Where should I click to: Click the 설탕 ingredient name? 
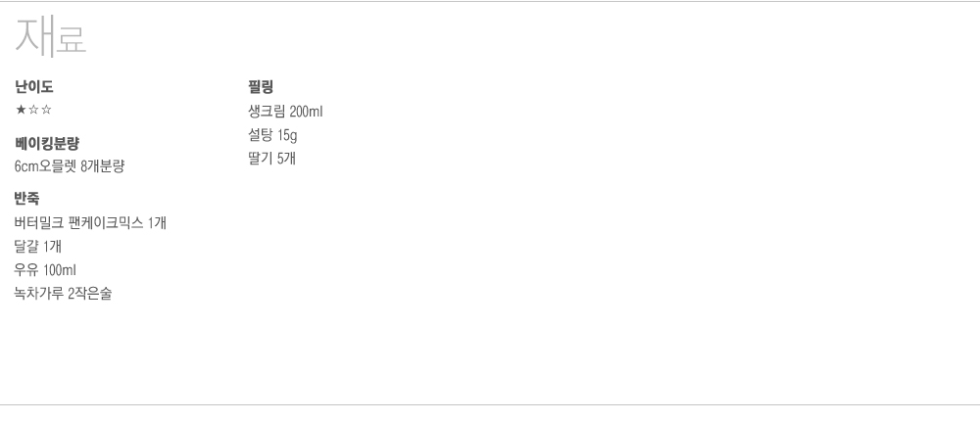coord(262,134)
